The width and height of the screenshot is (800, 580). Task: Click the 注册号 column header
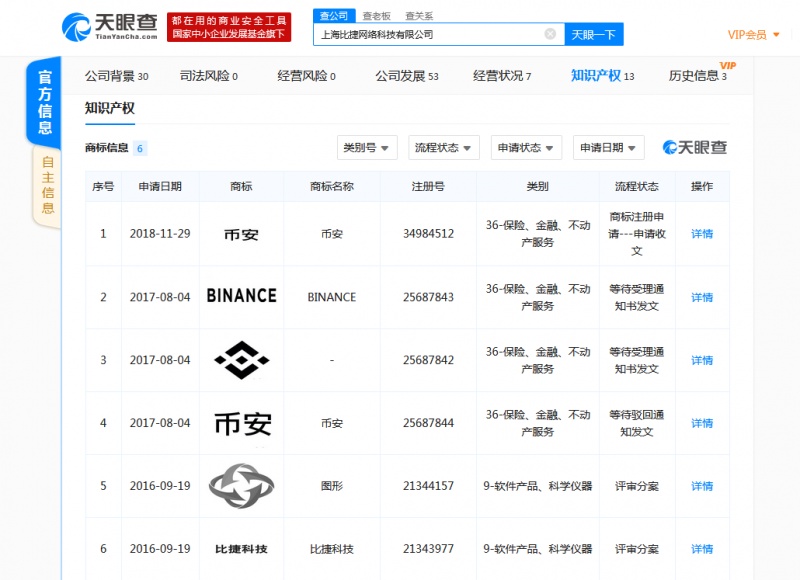(428, 186)
